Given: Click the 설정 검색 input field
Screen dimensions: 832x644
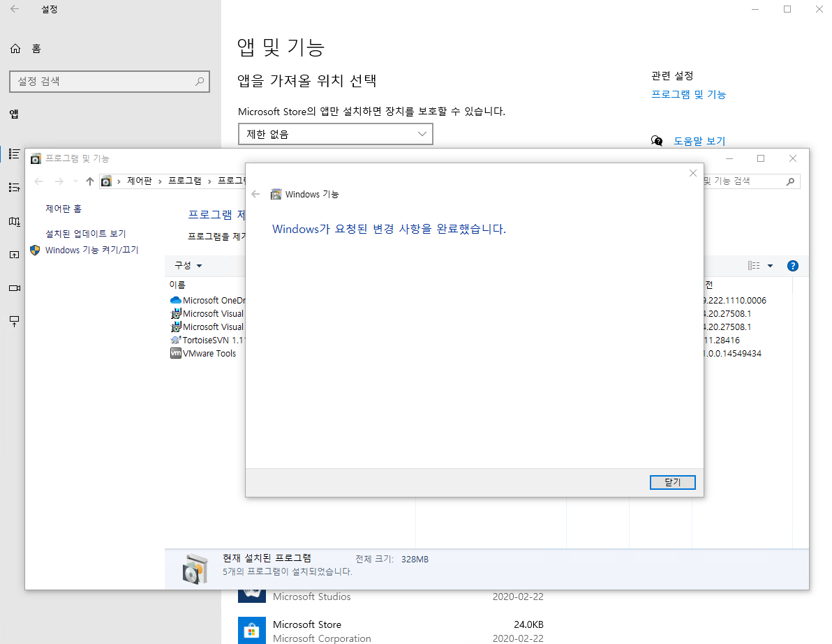Looking at the screenshot, I should [110, 82].
